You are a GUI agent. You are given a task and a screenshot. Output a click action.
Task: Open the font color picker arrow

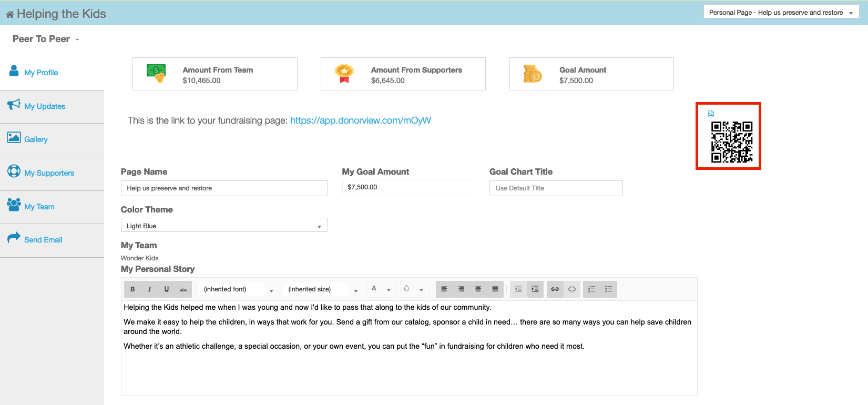pyautogui.click(x=389, y=290)
